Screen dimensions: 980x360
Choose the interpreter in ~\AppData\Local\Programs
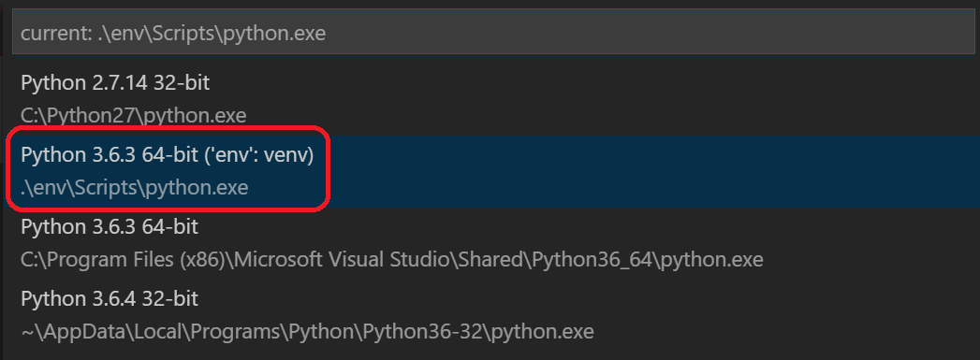pos(490,315)
